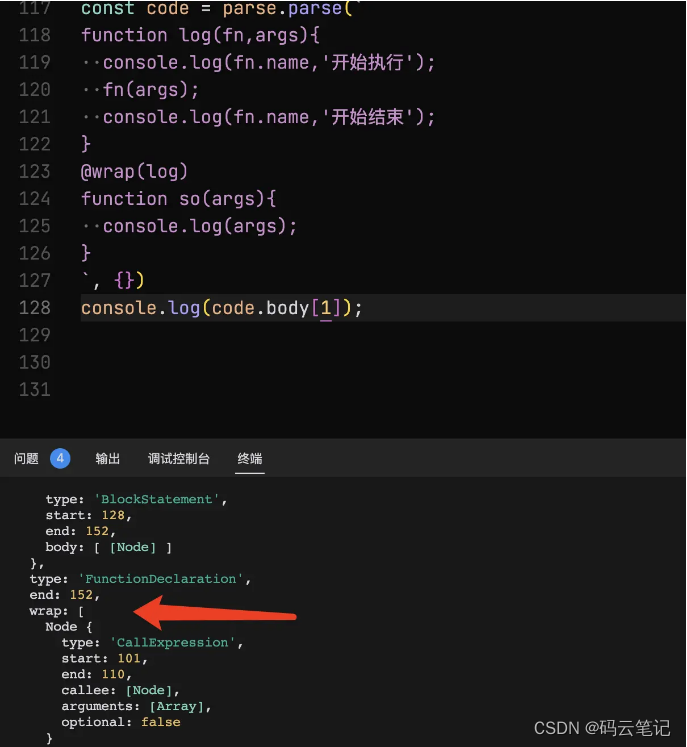Click 'function log(fn,args){' code line
This screenshot has height=747, width=687.
(200, 35)
